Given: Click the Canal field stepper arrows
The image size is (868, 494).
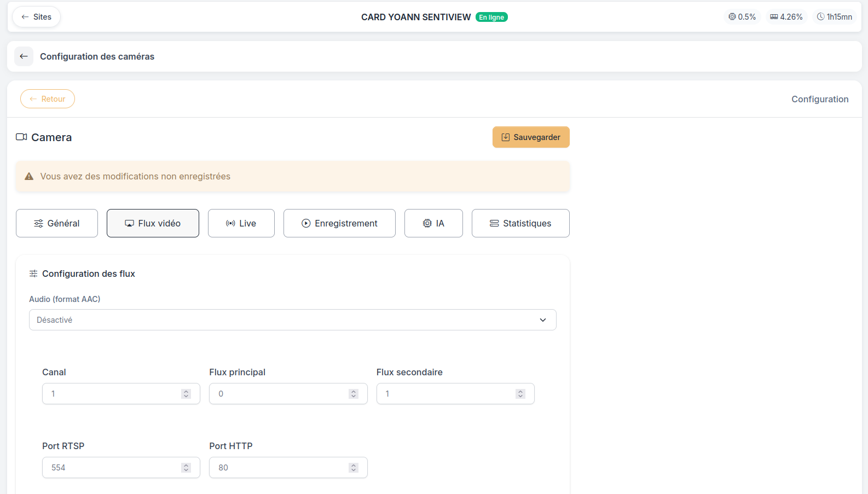Looking at the screenshot, I should point(186,394).
